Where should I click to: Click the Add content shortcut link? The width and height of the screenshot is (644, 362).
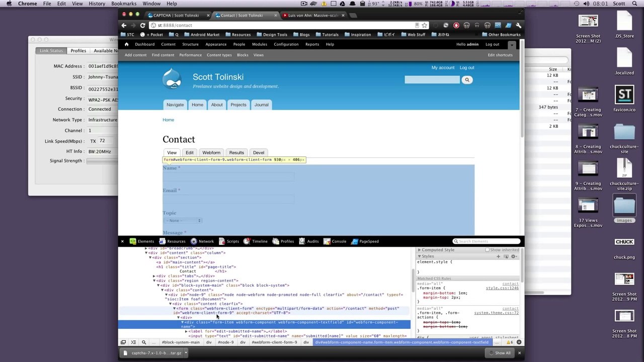pyautogui.click(x=136, y=55)
